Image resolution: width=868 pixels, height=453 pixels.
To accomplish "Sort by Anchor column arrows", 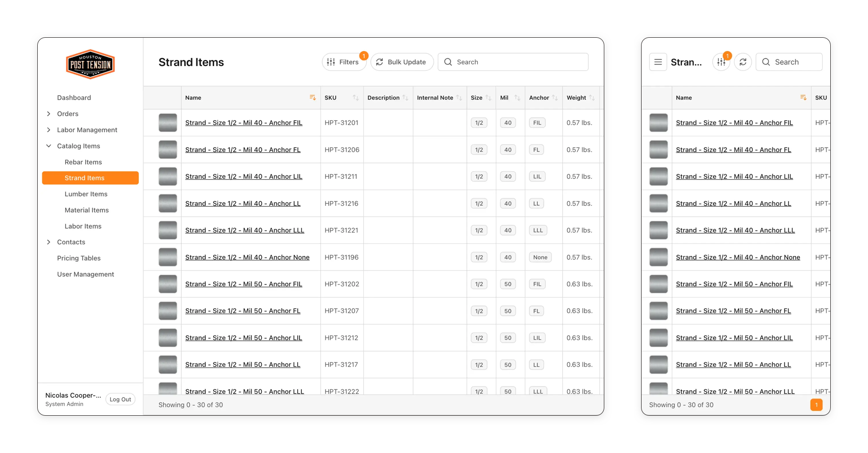I will click(x=555, y=98).
